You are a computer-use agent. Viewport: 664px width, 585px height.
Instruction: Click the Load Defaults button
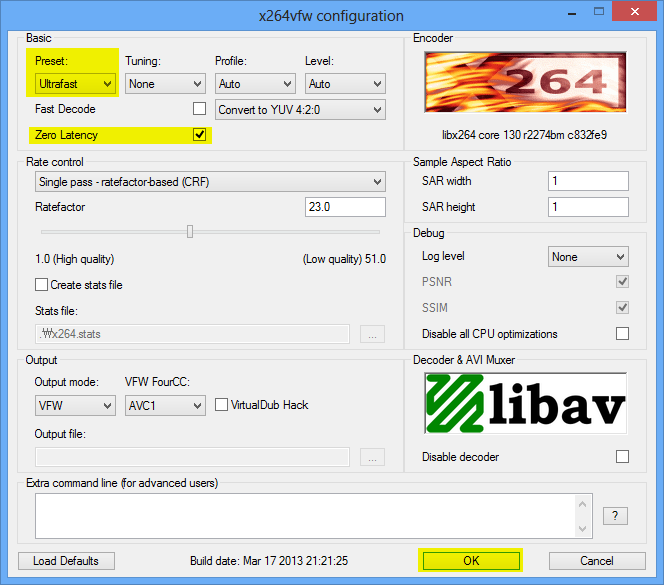point(66,561)
